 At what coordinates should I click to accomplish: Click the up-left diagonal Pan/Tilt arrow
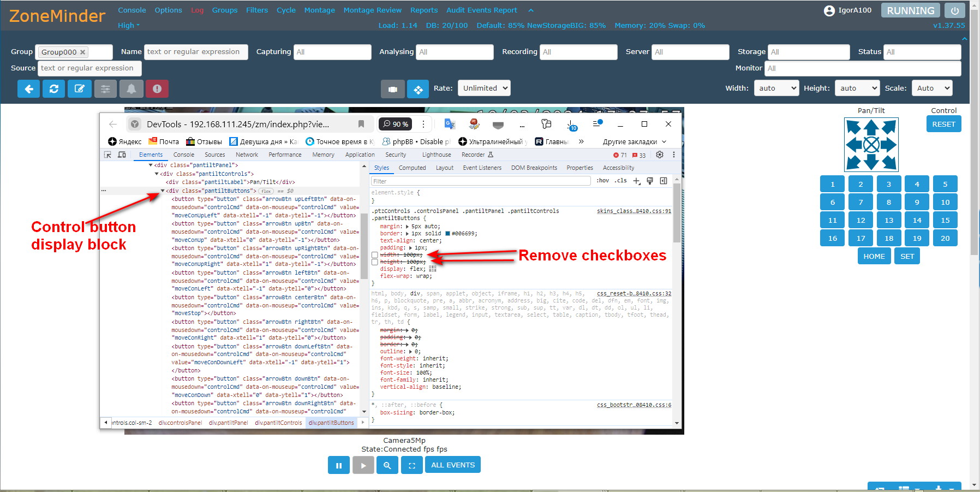(854, 127)
